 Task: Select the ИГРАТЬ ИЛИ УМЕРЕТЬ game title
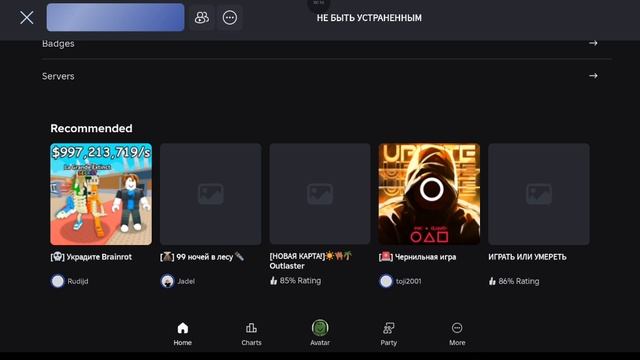527,257
